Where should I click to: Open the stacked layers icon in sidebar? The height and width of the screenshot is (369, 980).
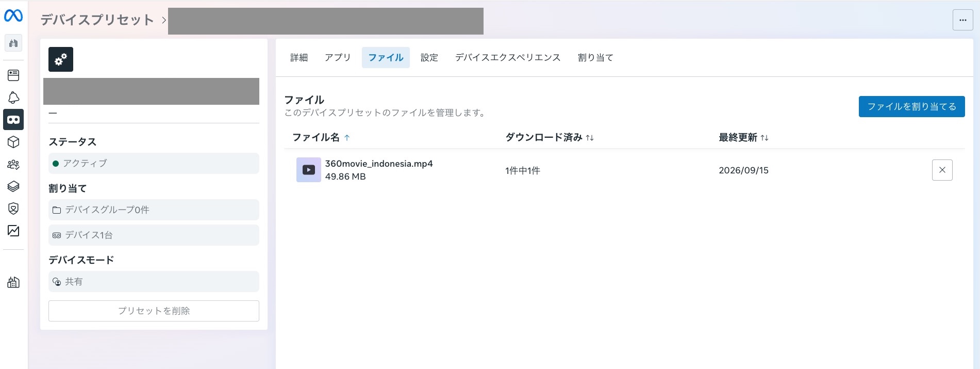pos(13,186)
